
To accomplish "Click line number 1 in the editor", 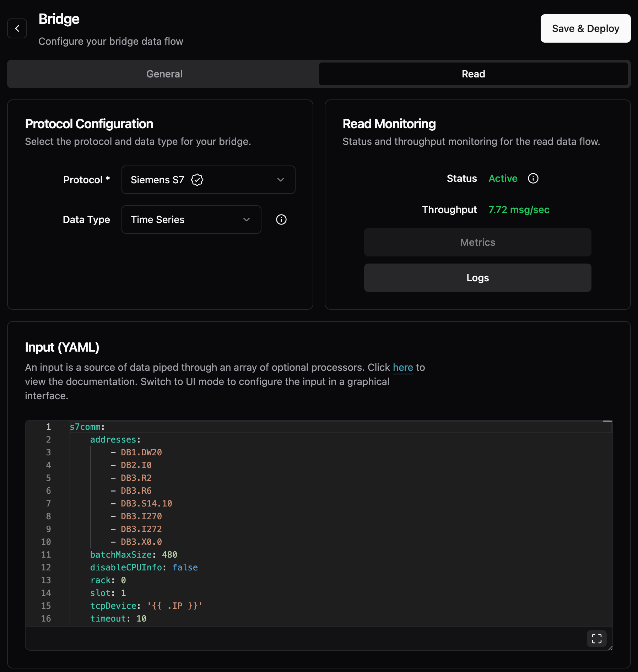I will [49, 427].
